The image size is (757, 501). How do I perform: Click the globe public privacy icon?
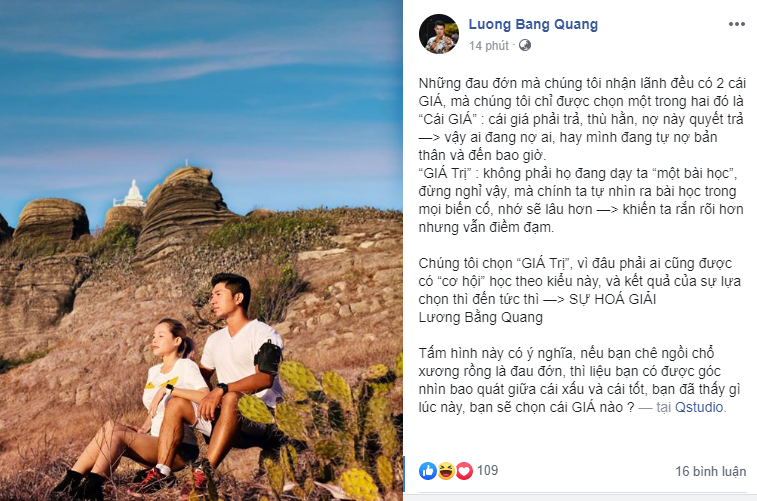click(x=525, y=45)
